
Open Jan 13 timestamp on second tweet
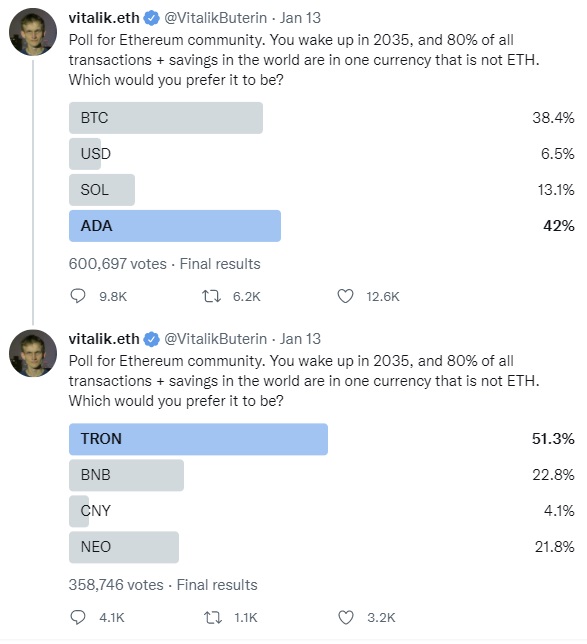[300, 339]
